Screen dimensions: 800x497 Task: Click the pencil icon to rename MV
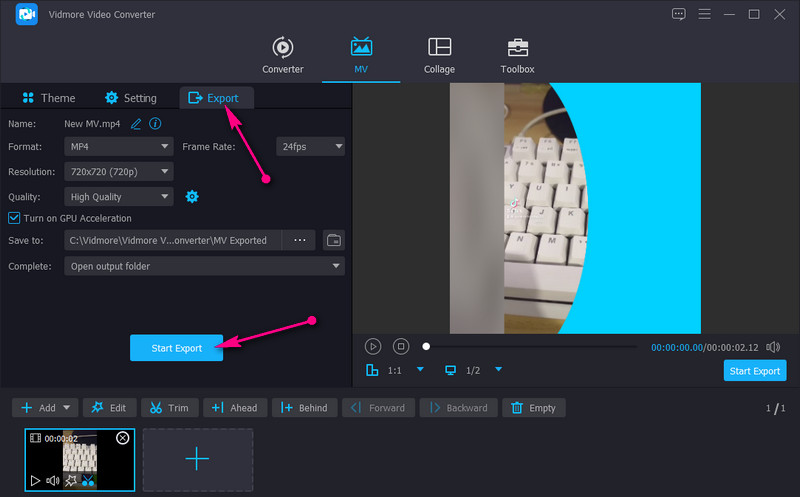[x=136, y=124]
